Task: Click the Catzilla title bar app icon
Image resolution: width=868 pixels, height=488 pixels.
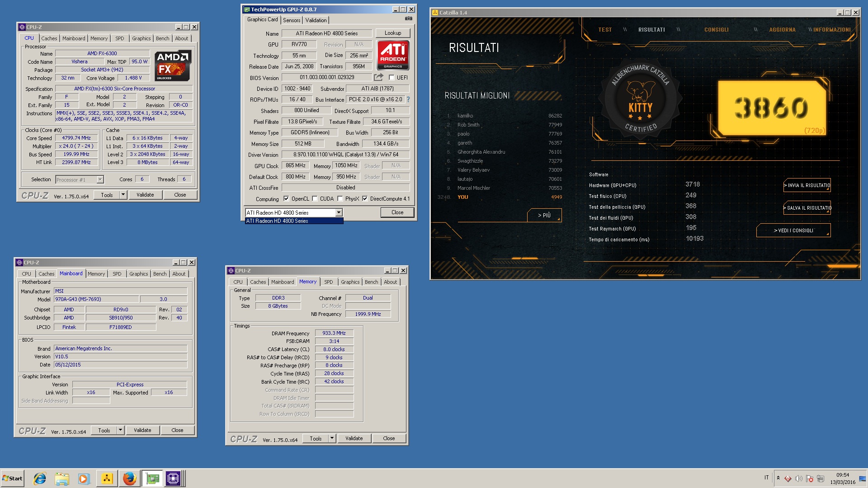Action: [435, 13]
